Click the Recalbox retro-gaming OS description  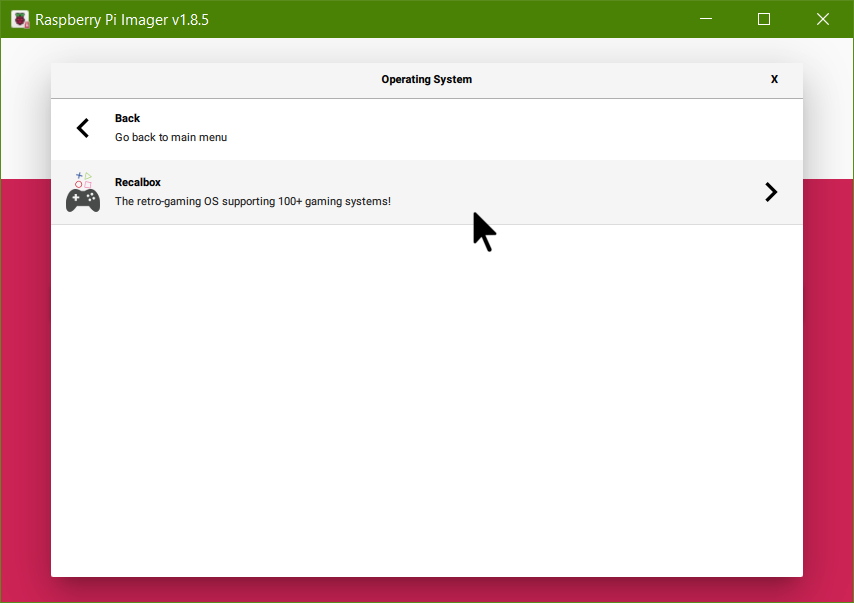[x=252, y=201]
